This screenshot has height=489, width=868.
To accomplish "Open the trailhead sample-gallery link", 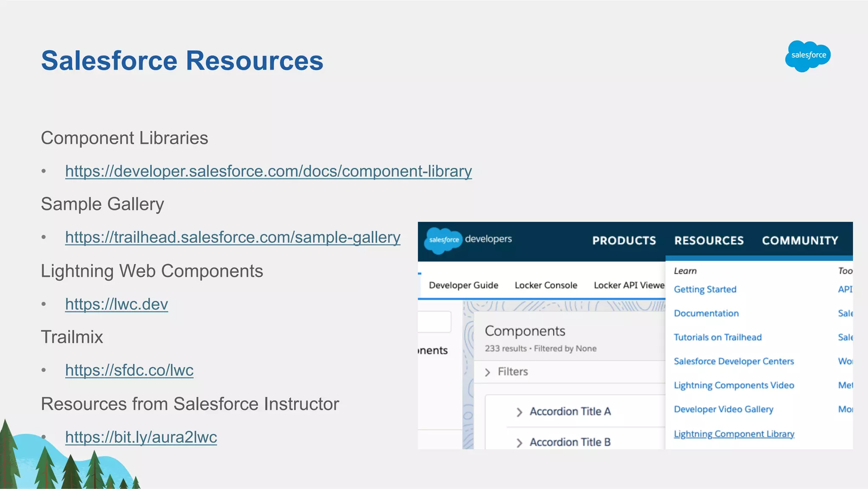I will 233,237.
